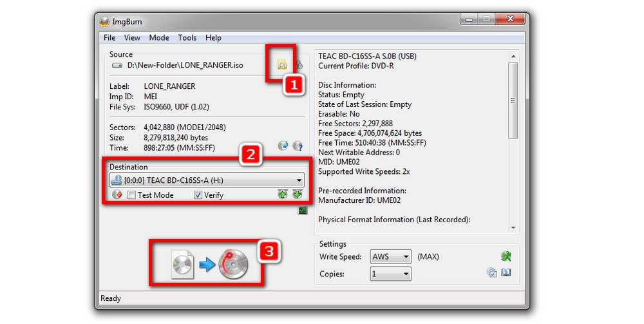
Task: Click the Ready status bar text
Action: click(111, 298)
